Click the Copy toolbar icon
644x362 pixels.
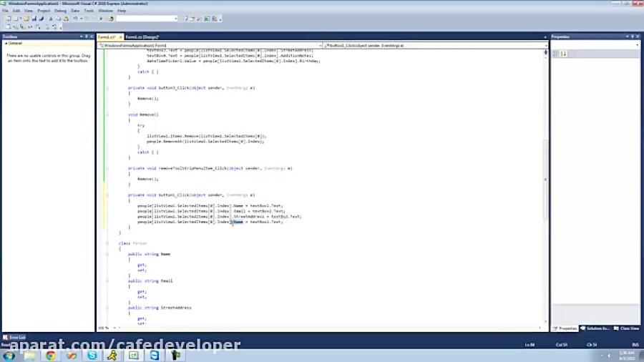coord(59,19)
